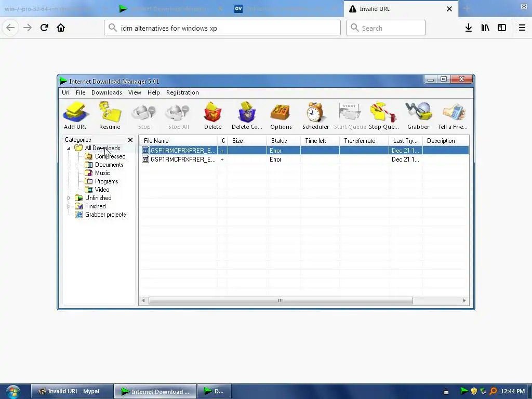The height and width of the screenshot is (399, 532).
Task: Select Grabber projects item
Action: pos(105,215)
